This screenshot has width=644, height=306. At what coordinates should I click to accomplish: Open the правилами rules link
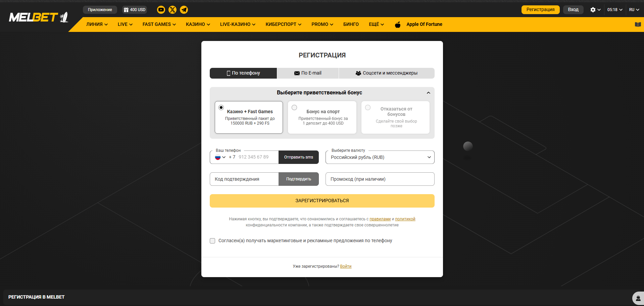(380, 219)
